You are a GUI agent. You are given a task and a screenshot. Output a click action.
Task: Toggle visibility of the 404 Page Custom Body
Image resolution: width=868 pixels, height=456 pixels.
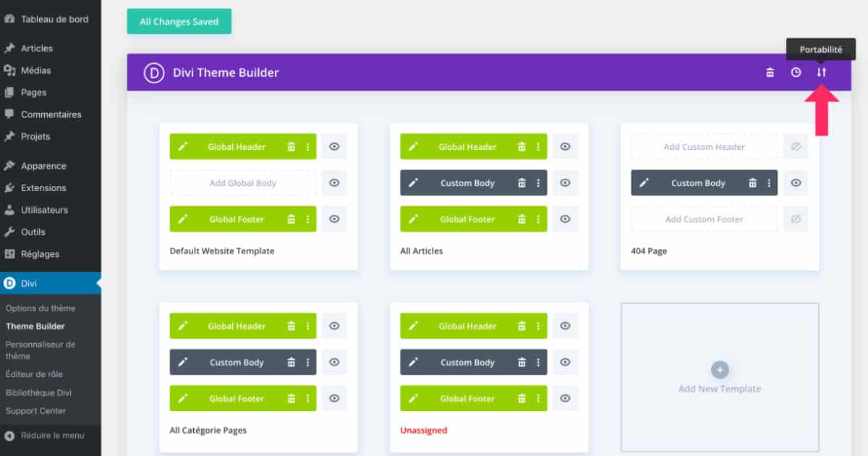796,183
